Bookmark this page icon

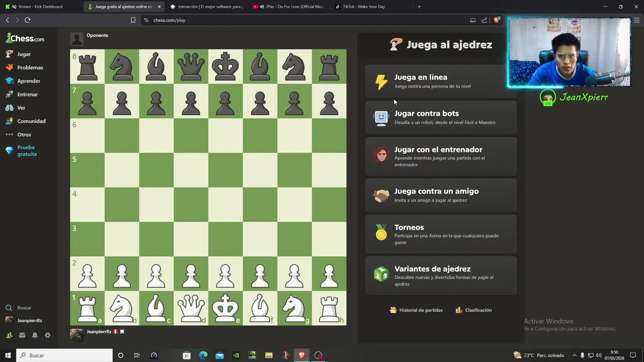(133, 20)
